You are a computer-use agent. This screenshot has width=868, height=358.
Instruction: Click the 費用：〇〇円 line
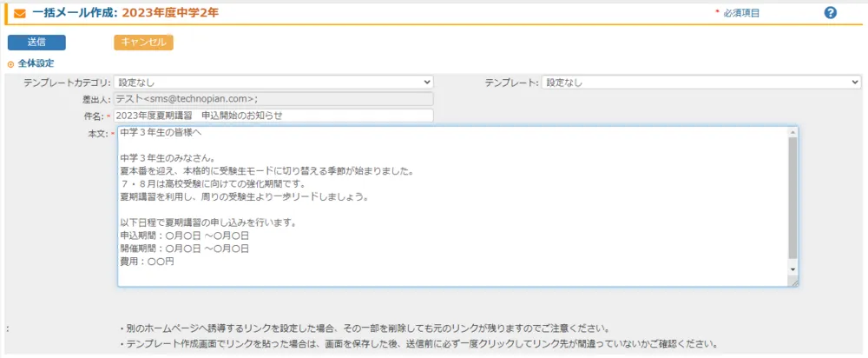[x=147, y=262]
